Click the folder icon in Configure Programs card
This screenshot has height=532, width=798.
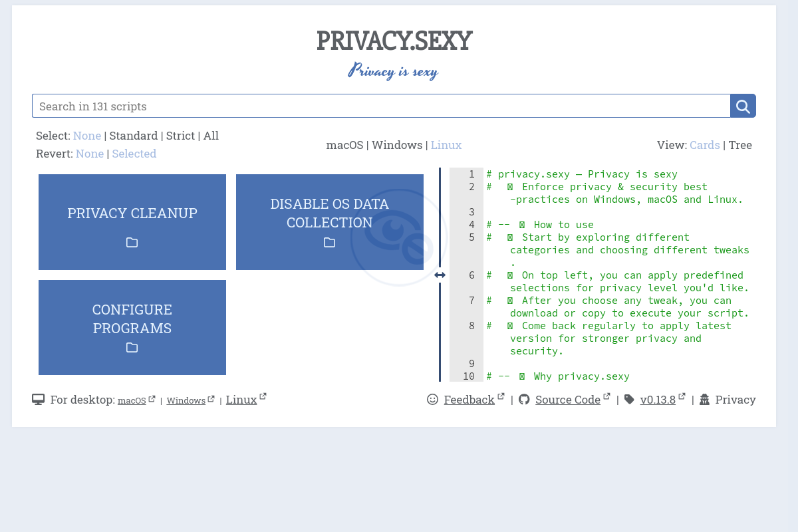click(132, 348)
